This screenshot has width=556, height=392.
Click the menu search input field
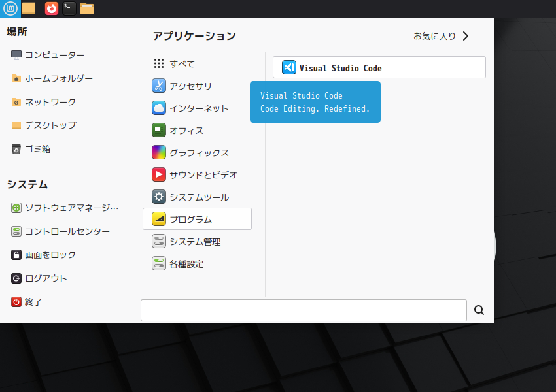pos(304,310)
